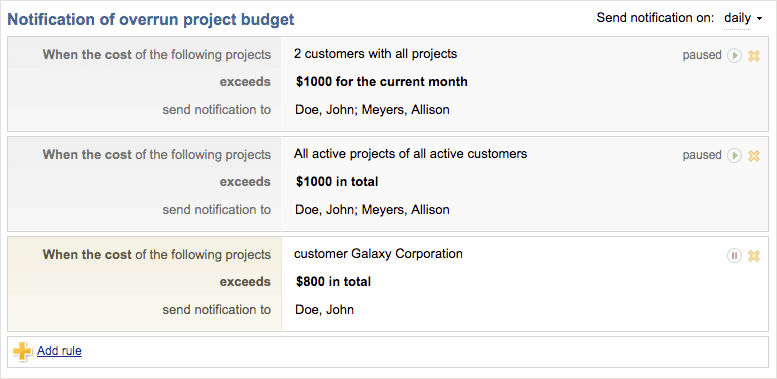Open the daily notification frequency dropdown
Viewport: 777px width, 379px height.
[743, 19]
